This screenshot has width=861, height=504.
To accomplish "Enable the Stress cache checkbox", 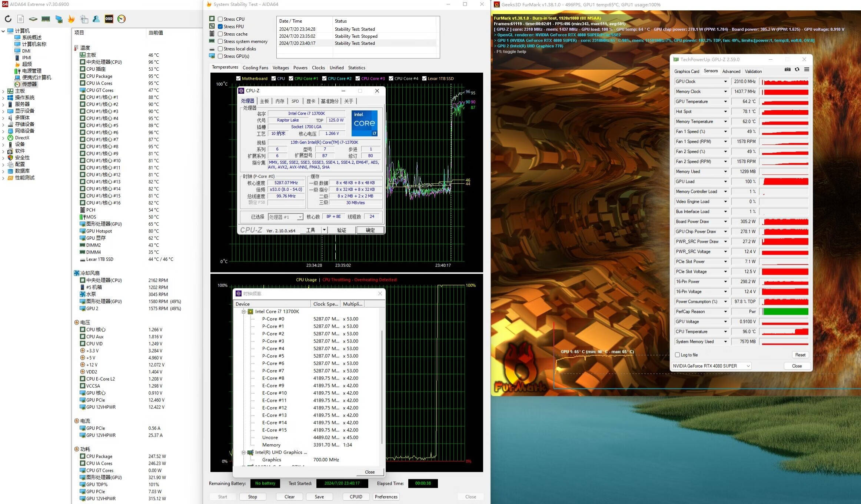I will (220, 34).
